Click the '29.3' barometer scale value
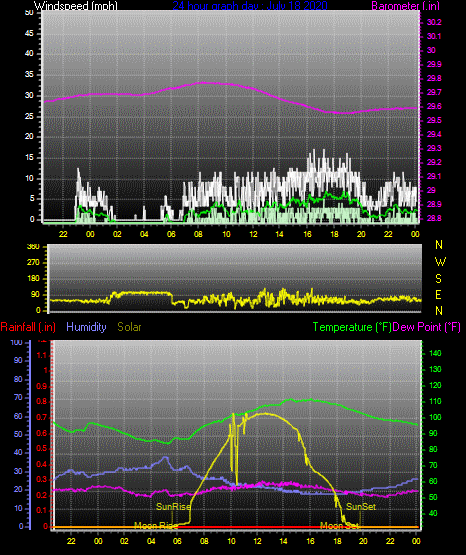 (434, 148)
